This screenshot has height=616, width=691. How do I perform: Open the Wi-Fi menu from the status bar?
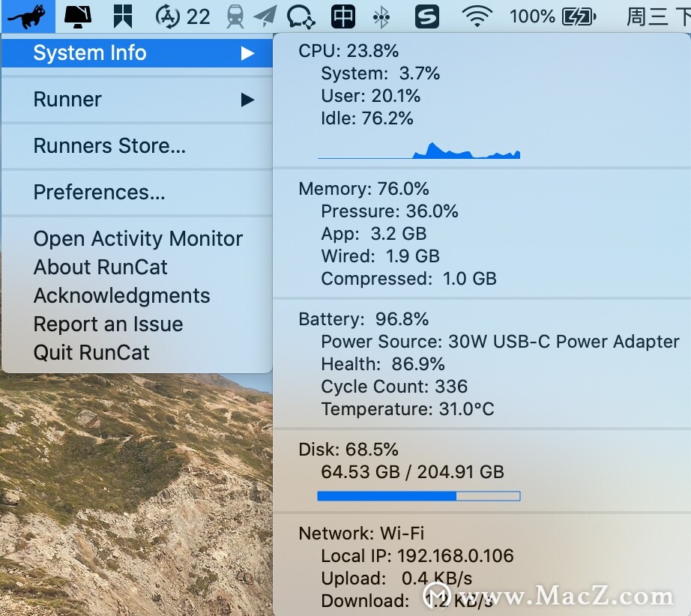477,15
